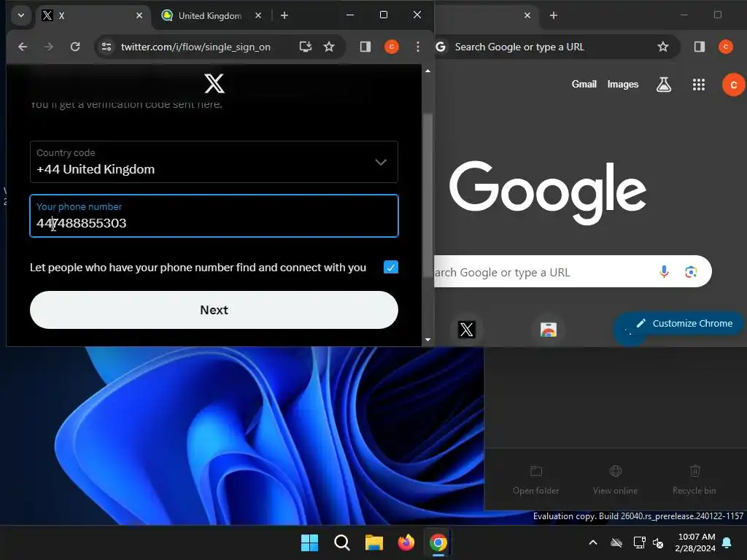The image size is (747, 560).
Task: Open the notifications bell
Action: (727, 542)
